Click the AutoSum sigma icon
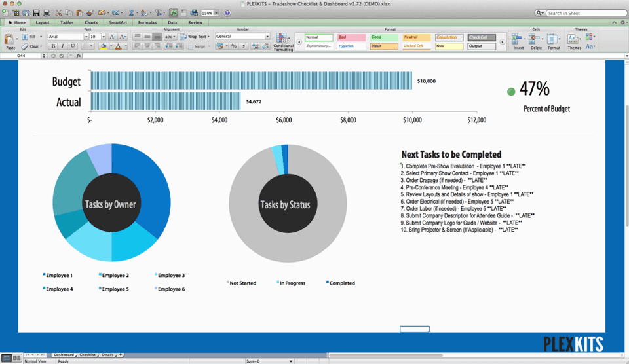This screenshot has width=629, height=364. pyautogui.click(x=131, y=13)
